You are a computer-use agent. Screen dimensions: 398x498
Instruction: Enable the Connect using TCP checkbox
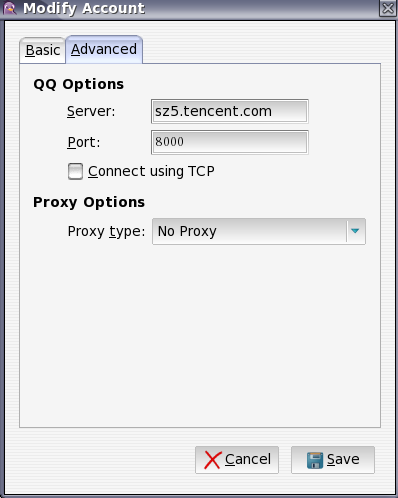[x=75, y=171]
